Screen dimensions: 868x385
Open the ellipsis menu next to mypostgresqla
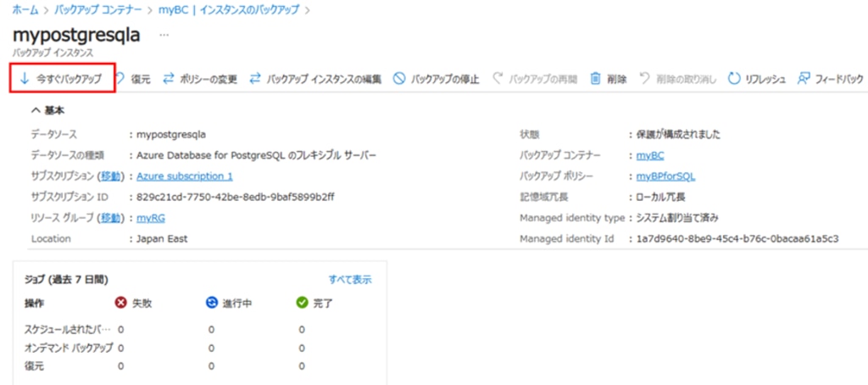164,35
